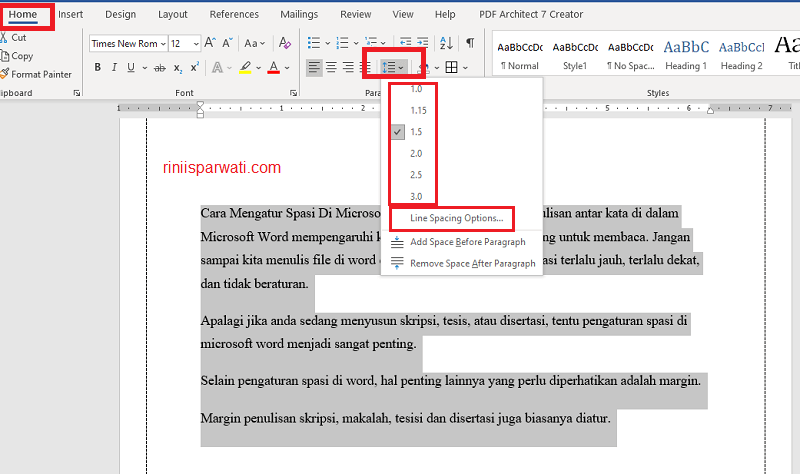Toggle underline formatting
This screenshot has height=474, width=800.
[131, 67]
